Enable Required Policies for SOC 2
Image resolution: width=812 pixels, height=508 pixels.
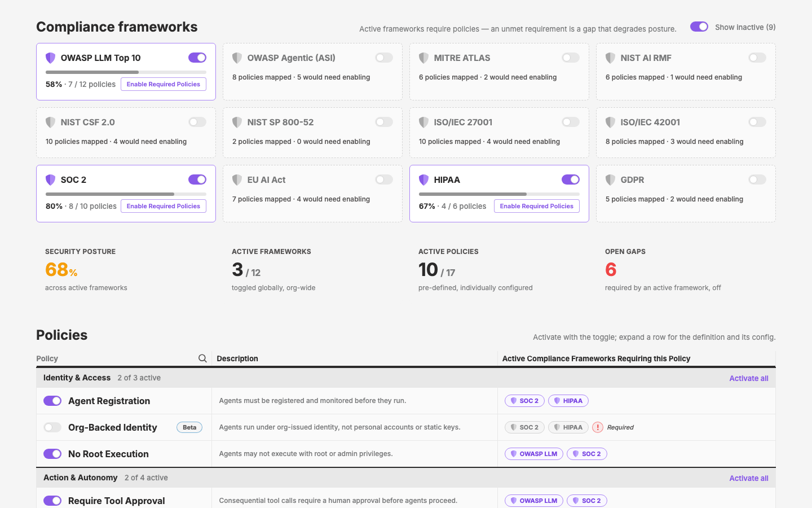tap(164, 206)
